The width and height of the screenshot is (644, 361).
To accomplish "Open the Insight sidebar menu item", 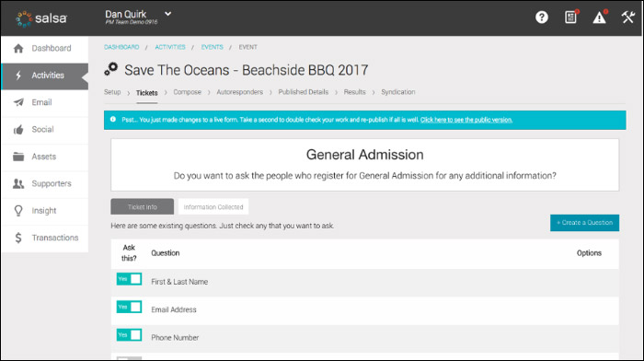I will pyautogui.click(x=45, y=211).
